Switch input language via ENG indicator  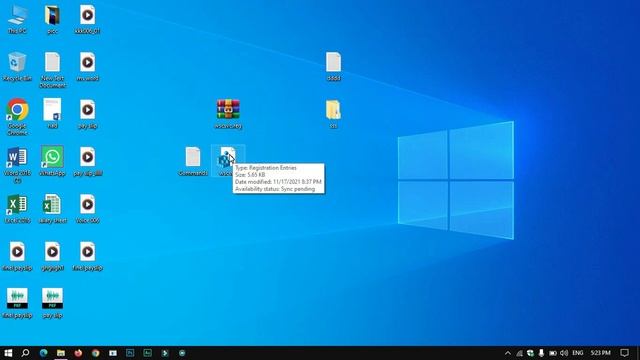coord(578,353)
